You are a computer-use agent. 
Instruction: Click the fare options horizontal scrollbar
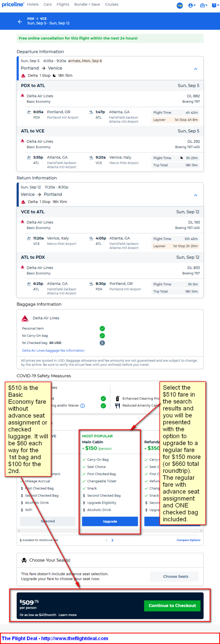110,531
